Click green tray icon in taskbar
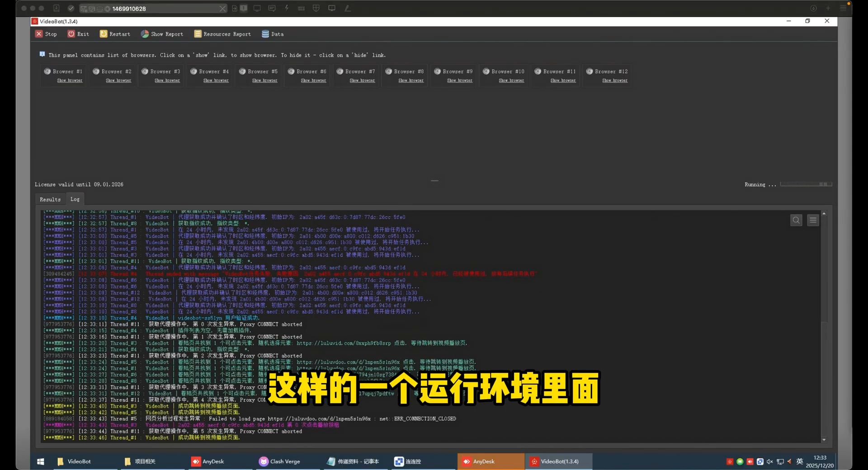This screenshot has height=470, width=868. [x=740, y=461]
